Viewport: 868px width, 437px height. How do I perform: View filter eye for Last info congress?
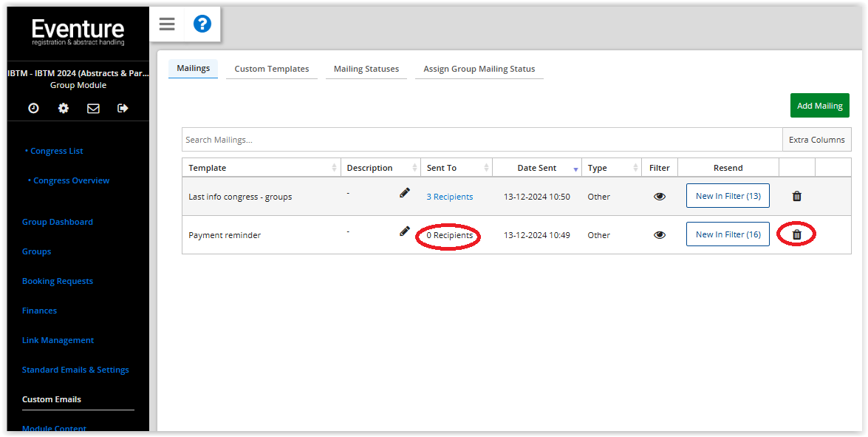coord(659,196)
